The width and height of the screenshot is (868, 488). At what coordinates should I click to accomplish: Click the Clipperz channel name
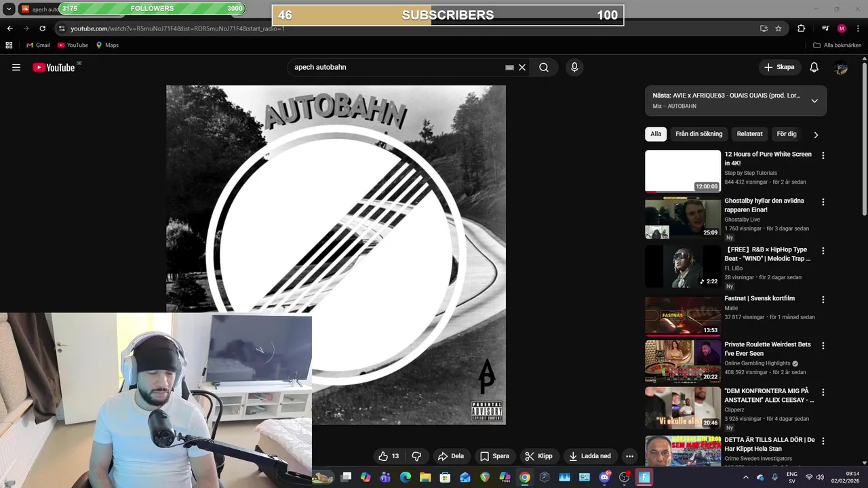pos(734,410)
